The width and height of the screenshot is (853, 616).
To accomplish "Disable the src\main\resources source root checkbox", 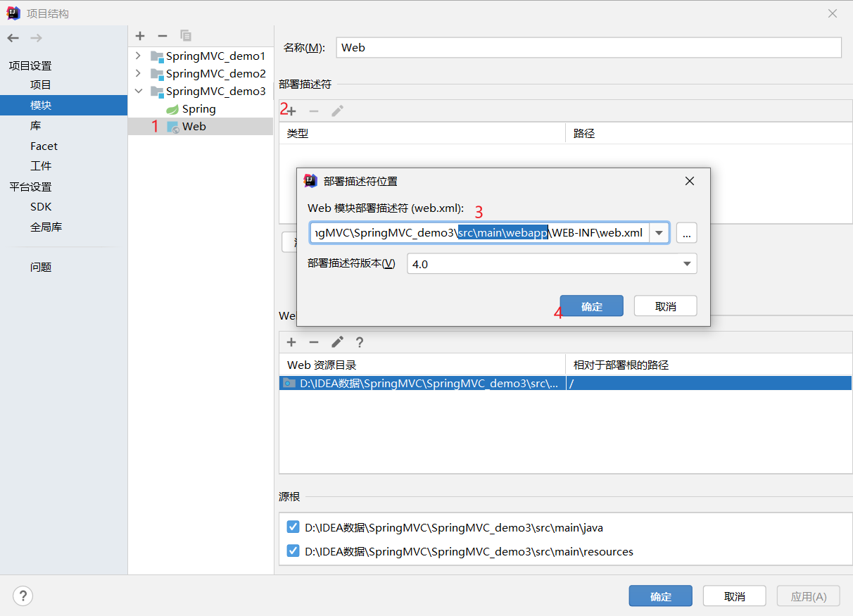I will point(293,551).
